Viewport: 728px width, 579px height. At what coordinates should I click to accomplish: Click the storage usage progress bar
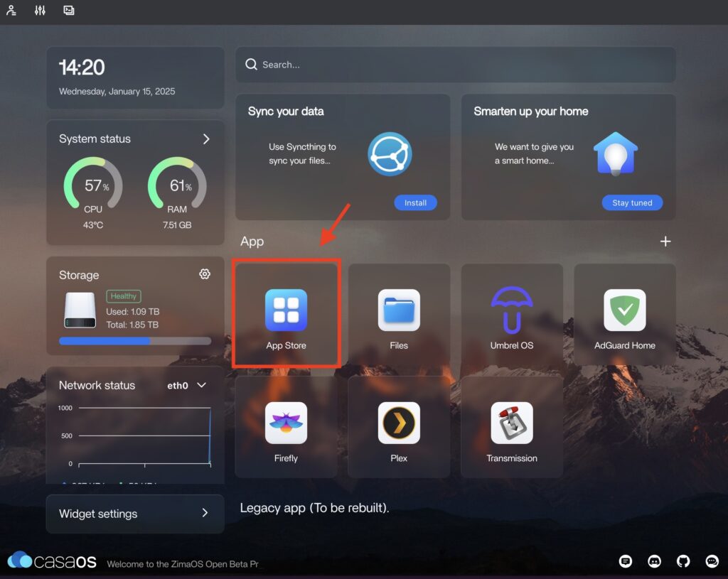click(135, 341)
